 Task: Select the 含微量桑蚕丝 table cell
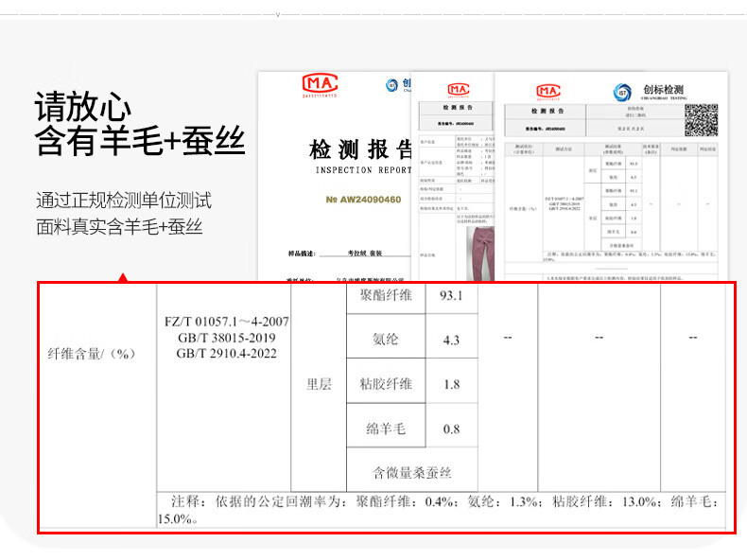point(412,472)
